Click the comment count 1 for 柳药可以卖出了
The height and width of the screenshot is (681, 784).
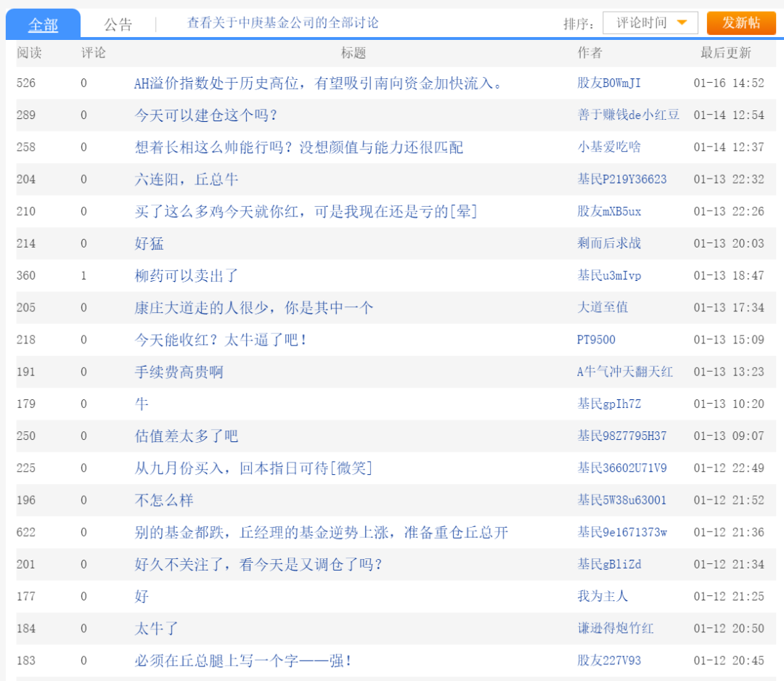(83, 275)
